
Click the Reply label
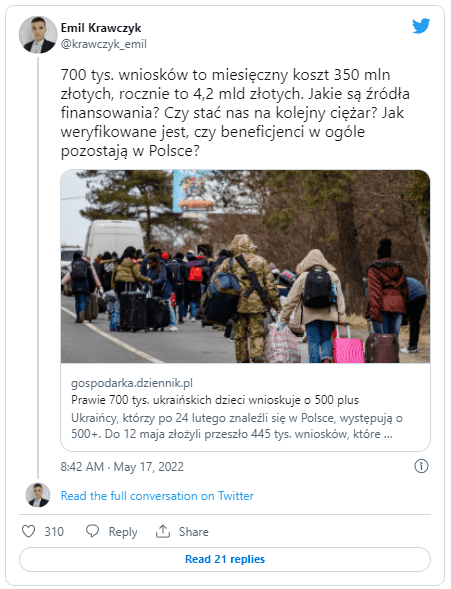[123, 532]
